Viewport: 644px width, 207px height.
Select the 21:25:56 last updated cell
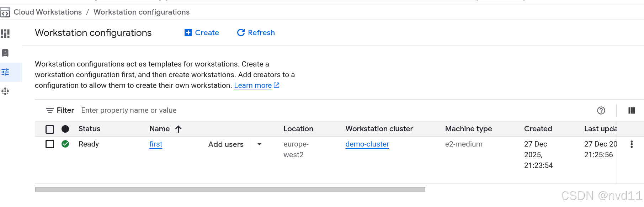click(x=600, y=149)
